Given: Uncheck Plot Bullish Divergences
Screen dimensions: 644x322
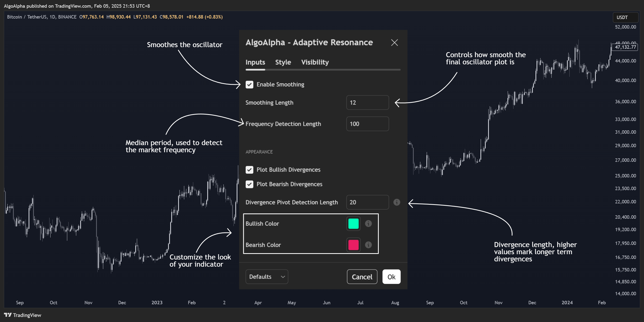Looking at the screenshot, I should (x=249, y=170).
